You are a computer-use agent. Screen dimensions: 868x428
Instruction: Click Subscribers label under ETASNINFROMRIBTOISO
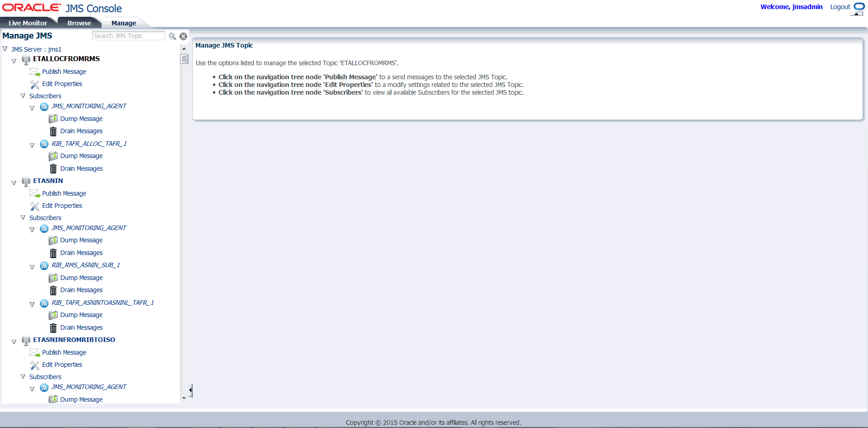click(x=45, y=377)
